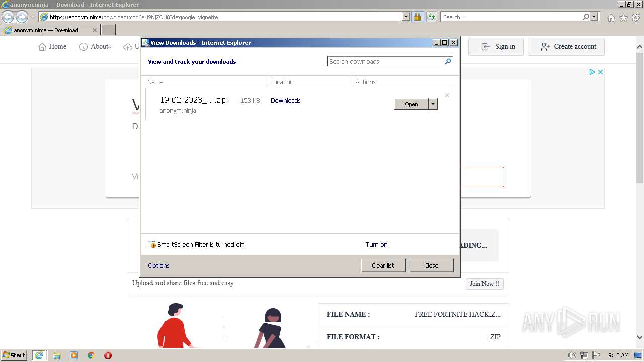Click the Actions column header
This screenshot has width=644, height=362.
pyautogui.click(x=406, y=82)
